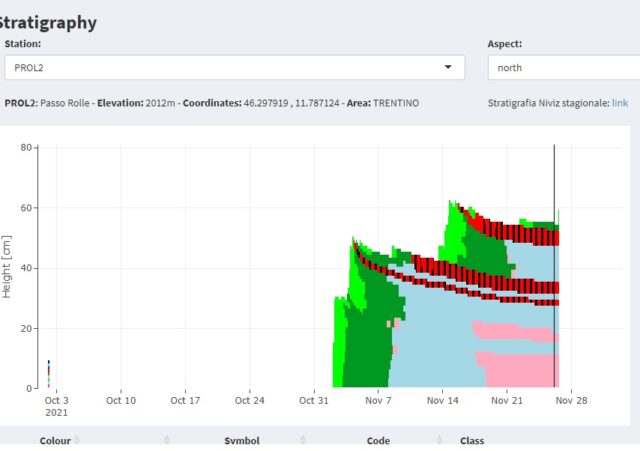Click the Class column header
The image size is (640, 451).
click(472, 441)
